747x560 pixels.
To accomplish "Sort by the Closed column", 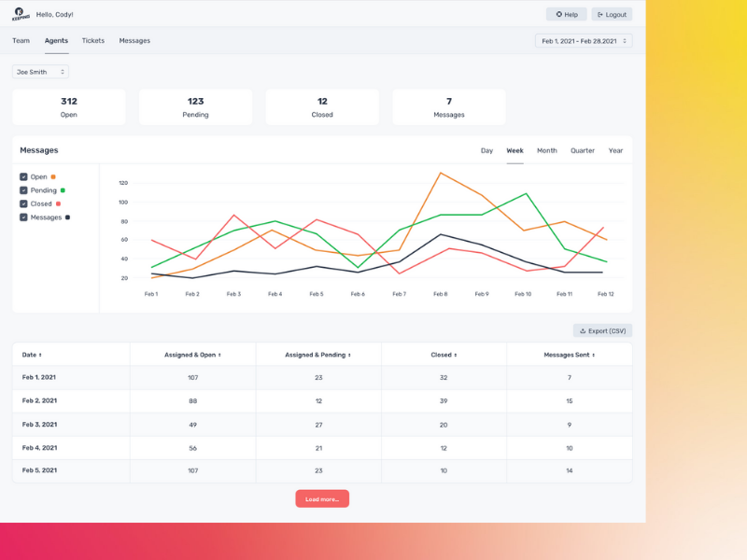I will pos(444,354).
